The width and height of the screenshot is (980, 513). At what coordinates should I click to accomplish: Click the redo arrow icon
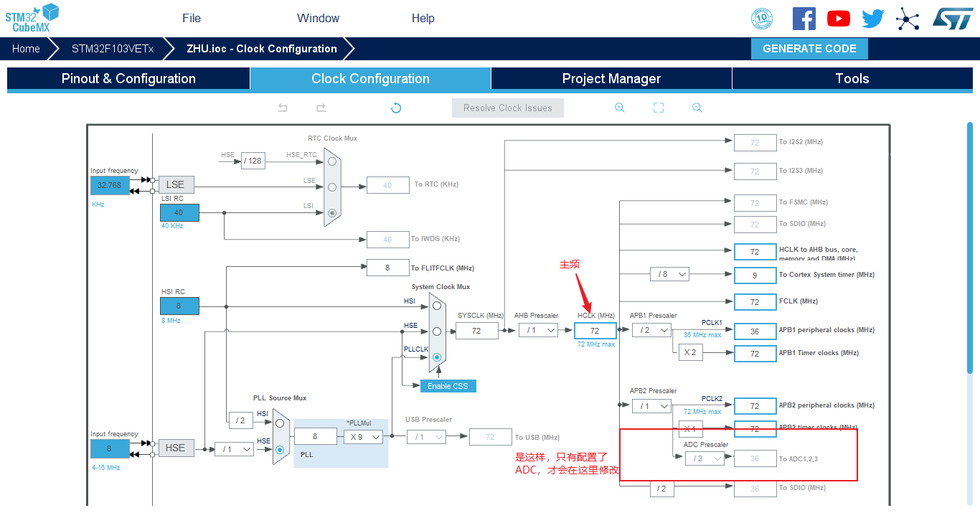(321, 108)
